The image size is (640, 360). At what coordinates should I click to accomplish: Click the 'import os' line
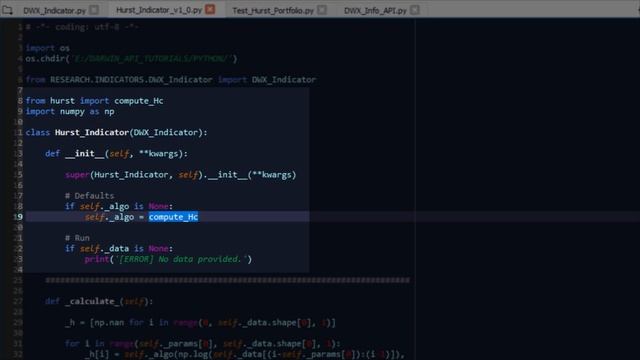coord(47,48)
